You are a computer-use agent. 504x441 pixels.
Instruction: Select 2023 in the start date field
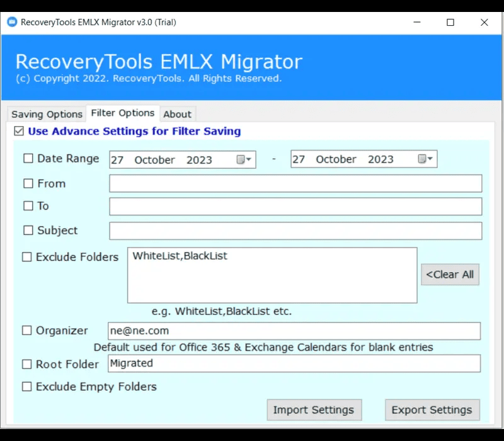pos(199,160)
